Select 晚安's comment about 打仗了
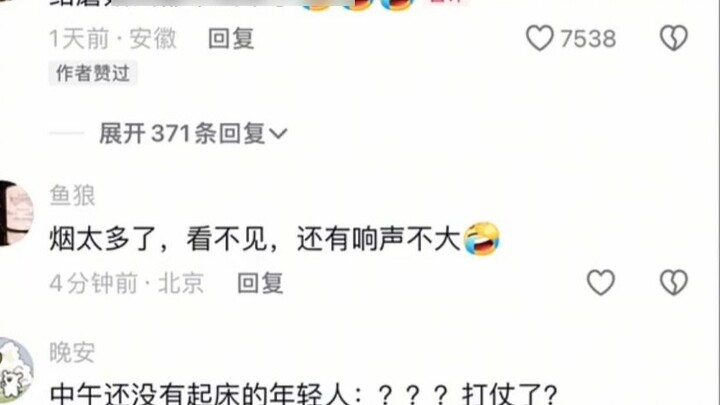The height and width of the screenshot is (405, 720). click(303, 394)
